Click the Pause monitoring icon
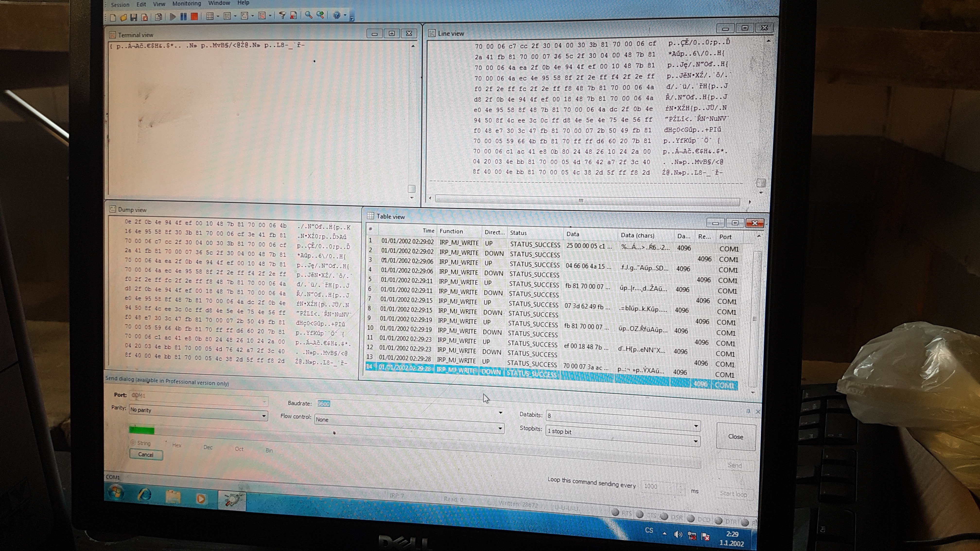This screenshot has width=980, height=551. [x=184, y=16]
